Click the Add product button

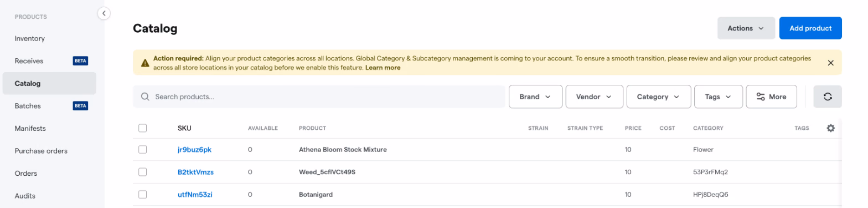(810, 28)
